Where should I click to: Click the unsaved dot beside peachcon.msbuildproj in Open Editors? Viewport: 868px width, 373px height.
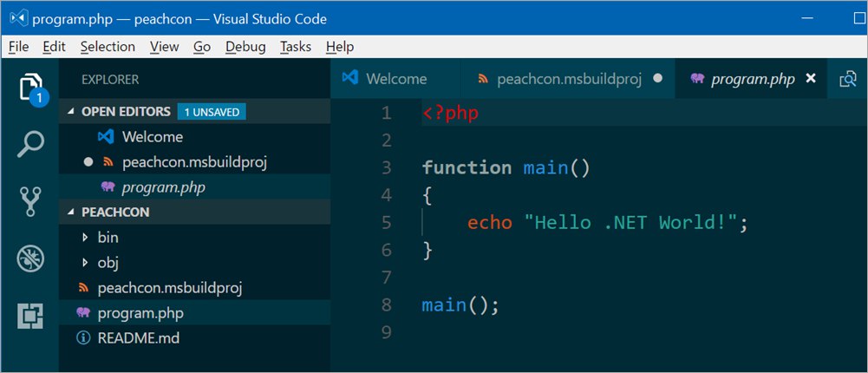[x=88, y=163]
